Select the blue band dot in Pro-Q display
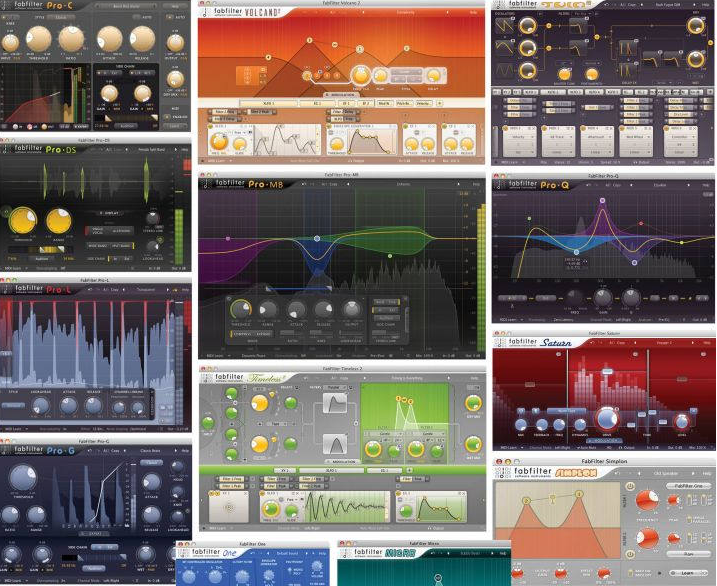Image resolution: width=717 pixels, height=586 pixels. 576,252
